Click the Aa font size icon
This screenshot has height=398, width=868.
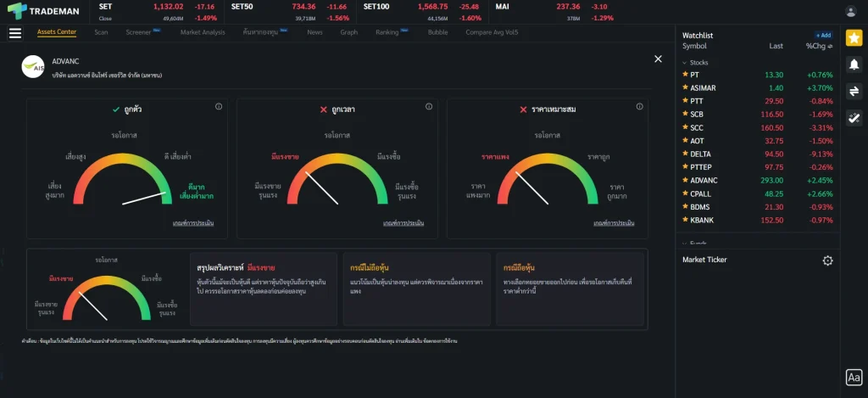point(854,378)
